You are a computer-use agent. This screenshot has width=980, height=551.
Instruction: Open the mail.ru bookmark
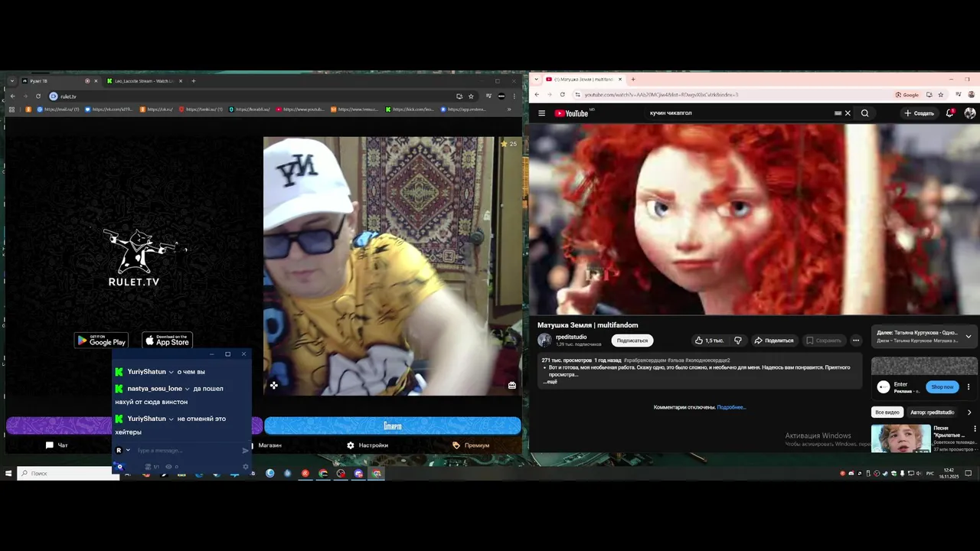[60, 109]
